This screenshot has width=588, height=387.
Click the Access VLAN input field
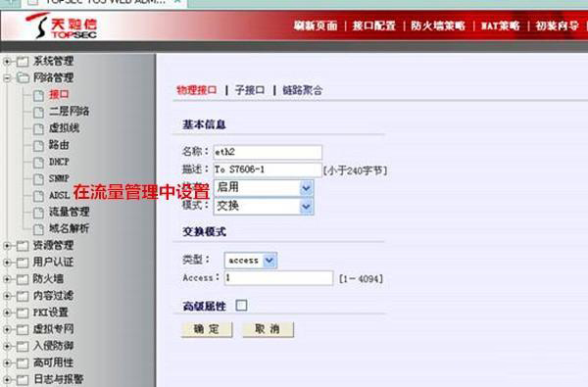[278, 278]
